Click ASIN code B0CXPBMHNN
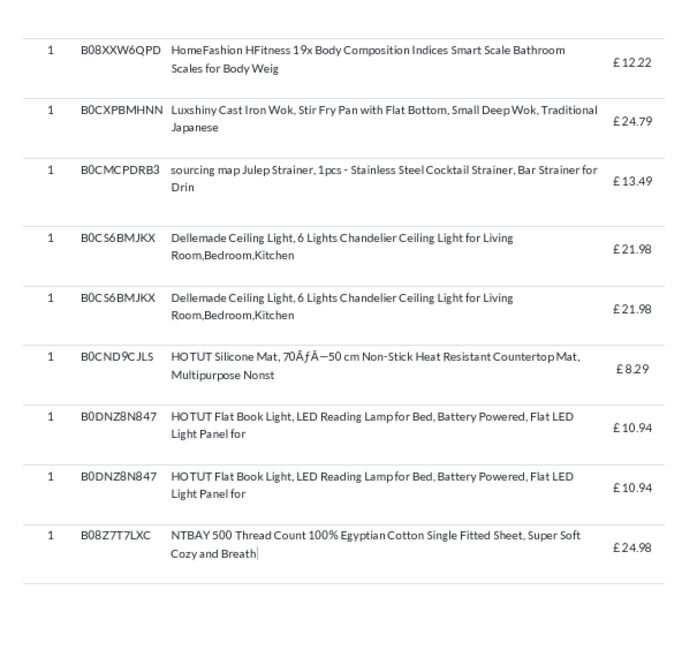This screenshot has width=682, height=650. [x=122, y=110]
